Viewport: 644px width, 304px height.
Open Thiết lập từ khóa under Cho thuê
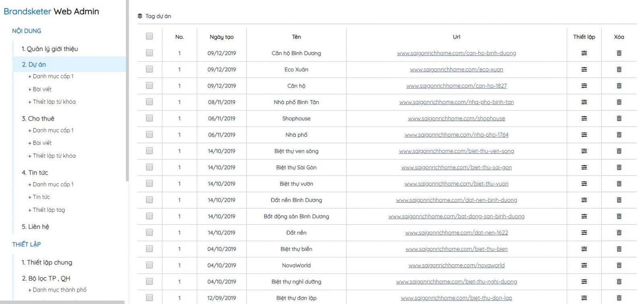pos(52,156)
